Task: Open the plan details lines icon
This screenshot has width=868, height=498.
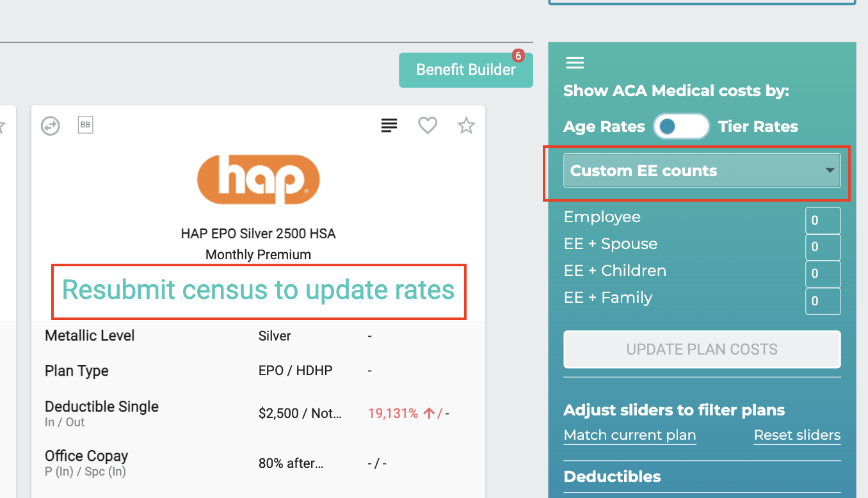Action: coord(389,125)
